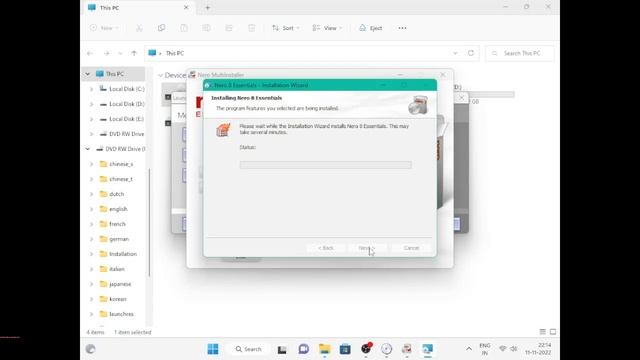Expand Local Disk (E:) tree node

point(91,119)
